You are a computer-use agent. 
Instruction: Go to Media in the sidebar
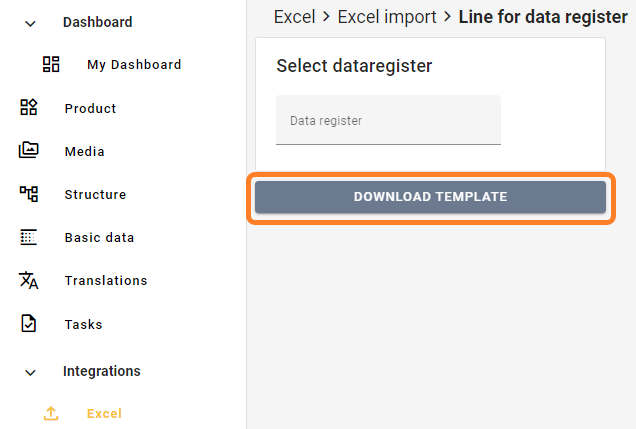click(x=84, y=152)
